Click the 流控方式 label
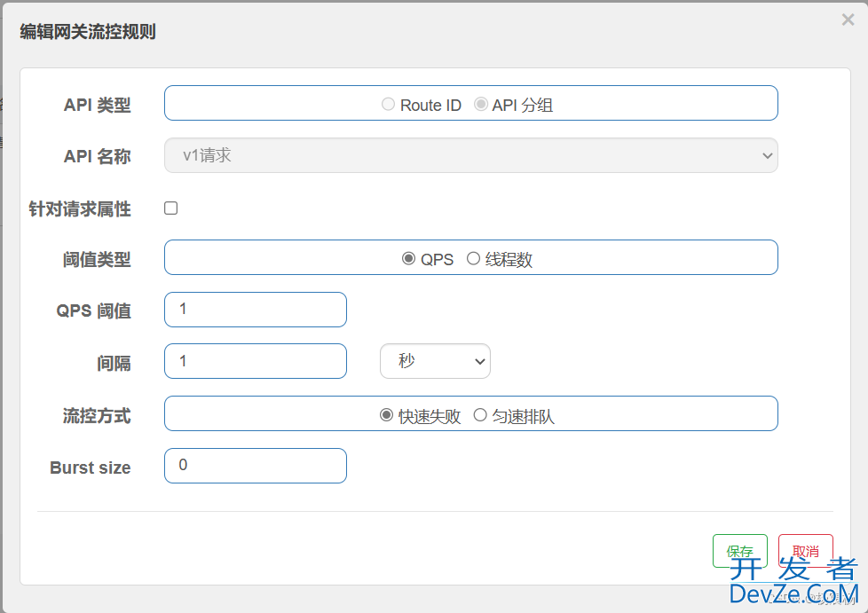Image resolution: width=868 pixels, height=613 pixels. [x=97, y=415]
